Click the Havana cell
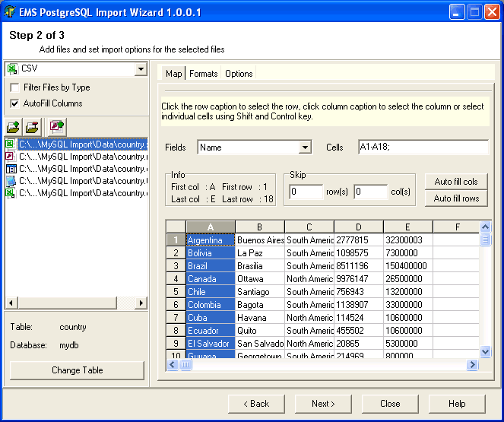Viewport: 504px width, 422px height. pos(260,318)
